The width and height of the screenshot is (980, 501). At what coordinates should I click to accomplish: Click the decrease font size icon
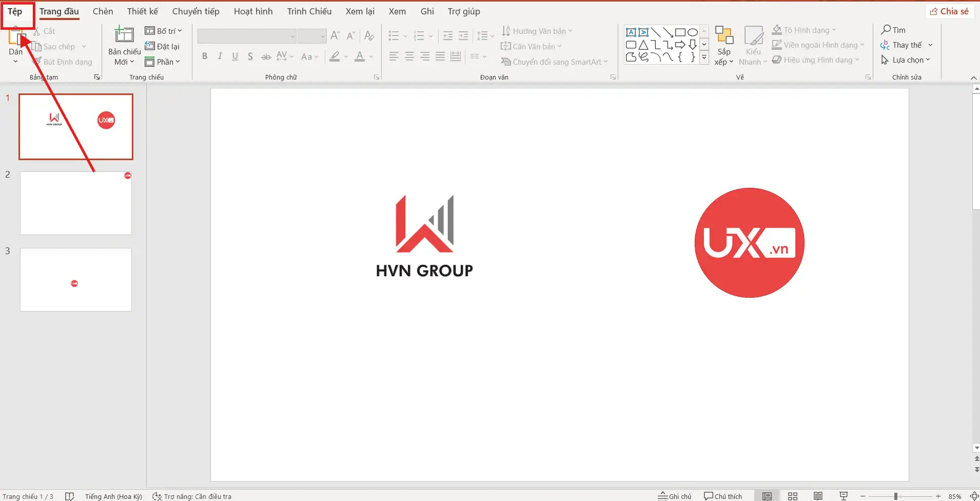point(351,35)
